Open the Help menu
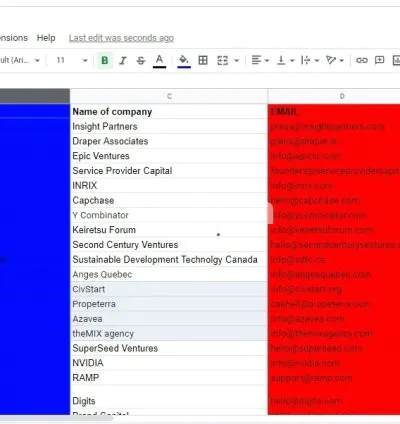400x424 pixels. click(46, 38)
